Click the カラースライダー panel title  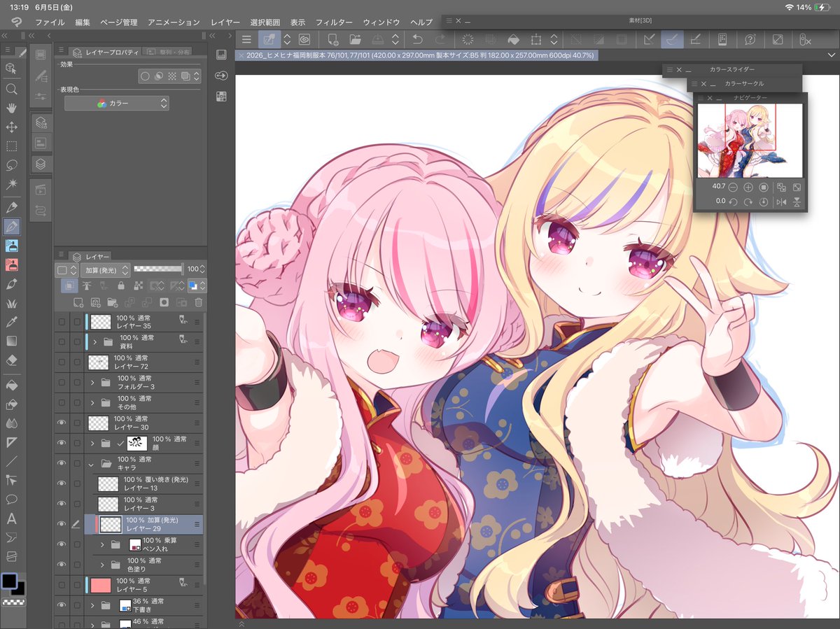pyautogui.click(x=731, y=69)
